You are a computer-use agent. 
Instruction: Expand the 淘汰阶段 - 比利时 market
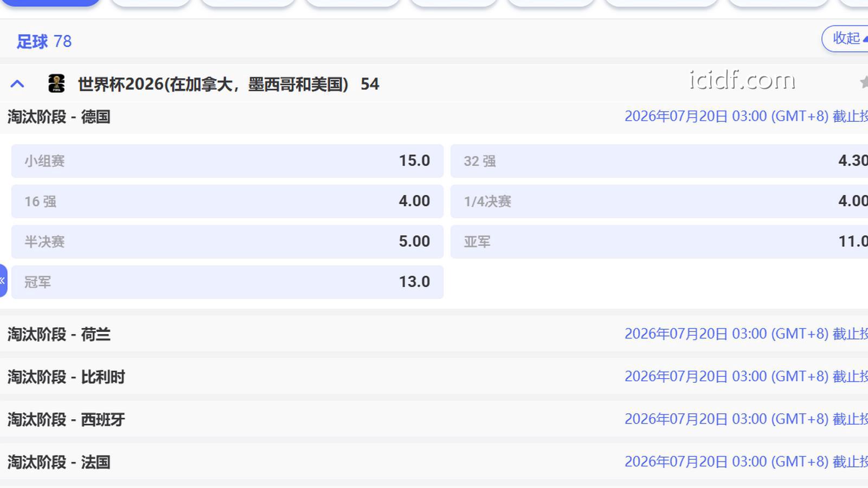tap(66, 377)
